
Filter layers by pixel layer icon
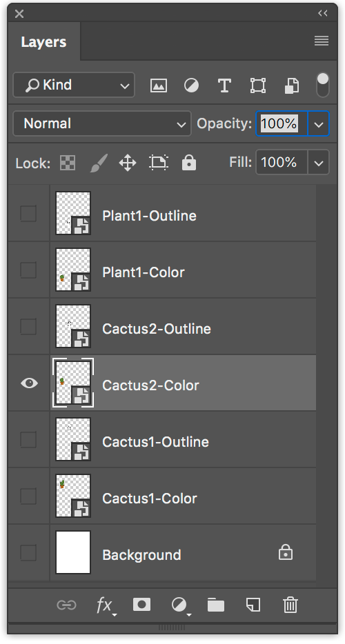158,85
